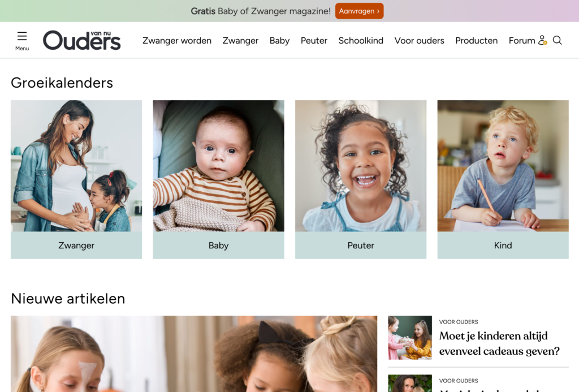Open the Kind groeikalender card
This screenshot has height=392, width=579.
pos(503,179)
